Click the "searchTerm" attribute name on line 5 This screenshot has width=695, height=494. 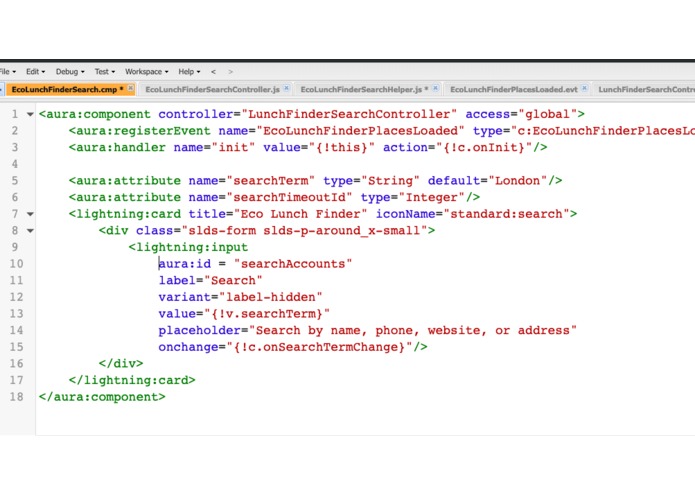pos(270,181)
